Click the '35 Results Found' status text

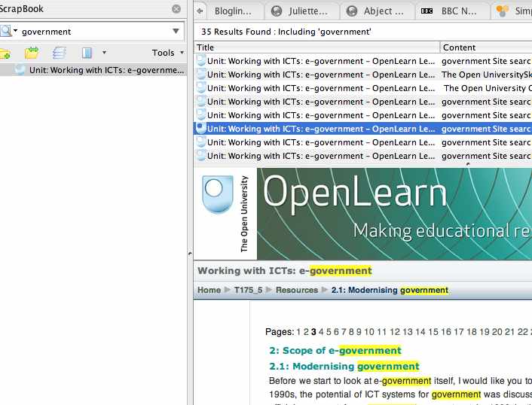tap(286, 32)
